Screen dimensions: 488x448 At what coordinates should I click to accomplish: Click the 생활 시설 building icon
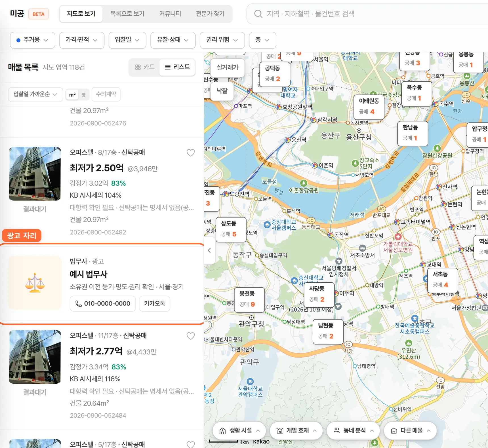point(223,431)
